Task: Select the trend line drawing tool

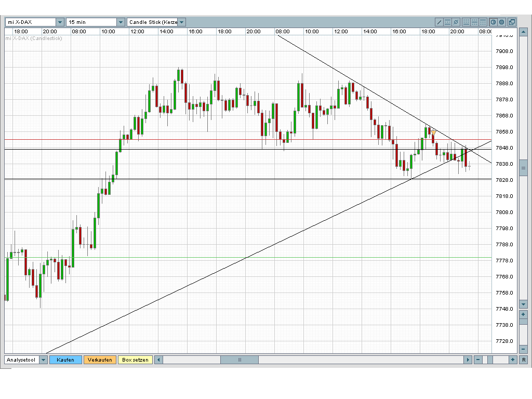Action: 439,22
